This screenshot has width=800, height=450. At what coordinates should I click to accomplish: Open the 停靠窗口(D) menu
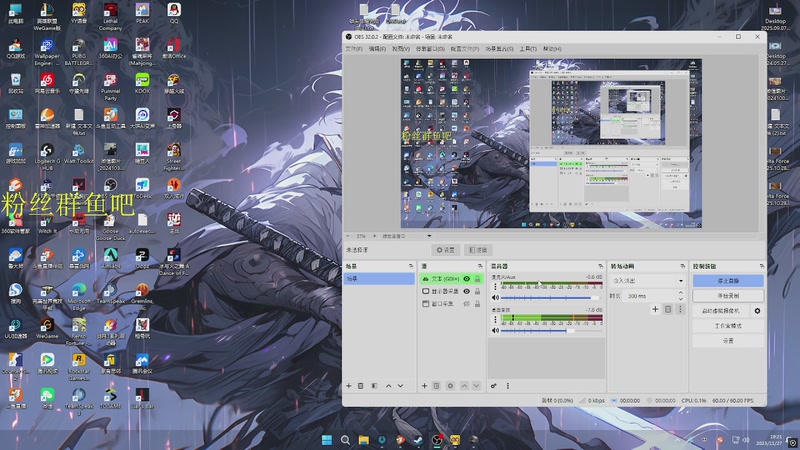click(x=430, y=49)
